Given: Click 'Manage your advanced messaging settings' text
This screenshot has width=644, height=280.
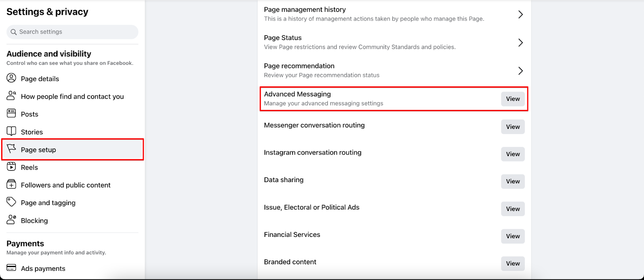Looking at the screenshot, I should pos(324,104).
